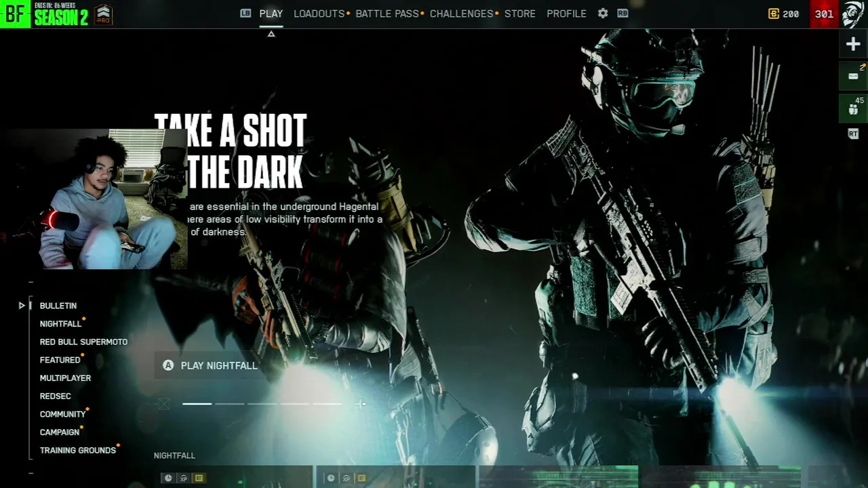The height and width of the screenshot is (488, 868).
Task: Start the PLAY NIGHTFALL button
Action: pyautogui.click(x=210, y=365)
